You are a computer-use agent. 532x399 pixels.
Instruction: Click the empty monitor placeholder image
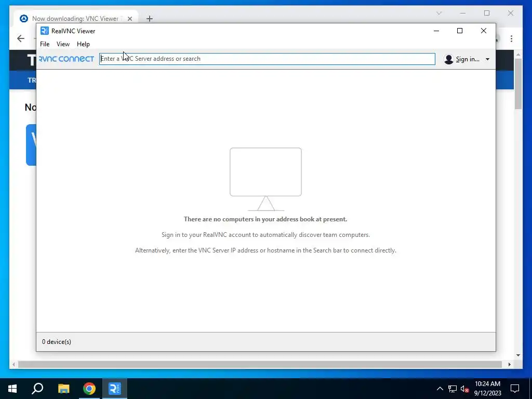click(x=265, y=179)
